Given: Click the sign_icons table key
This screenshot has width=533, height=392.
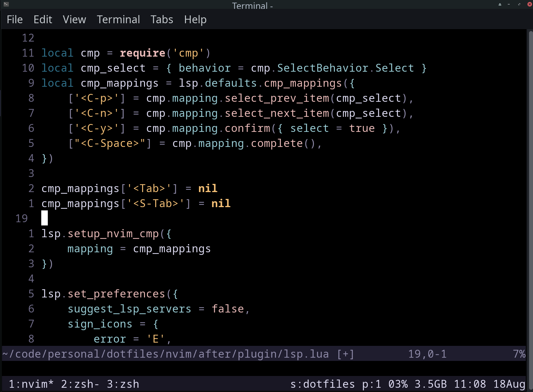Looking at the screenshot, I should point(100,324).
